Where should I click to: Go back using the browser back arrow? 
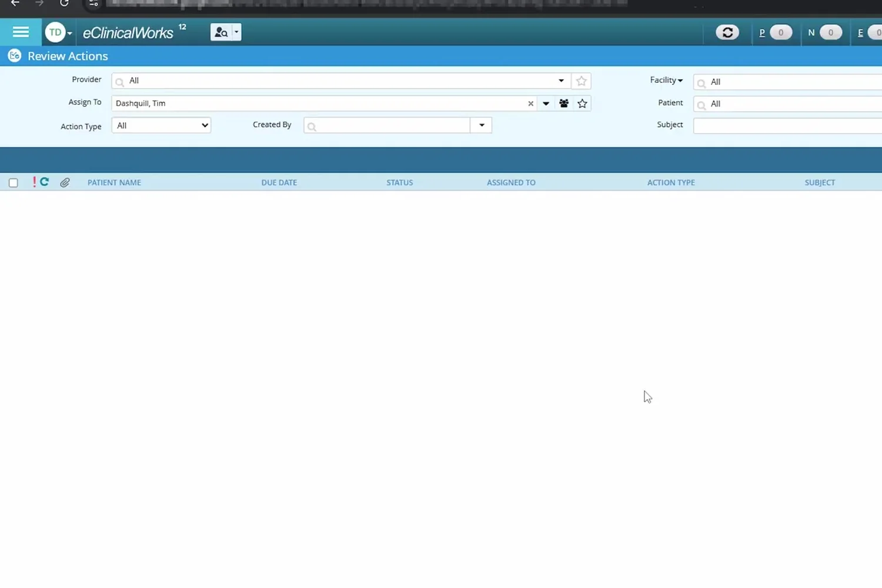[15, 4]
